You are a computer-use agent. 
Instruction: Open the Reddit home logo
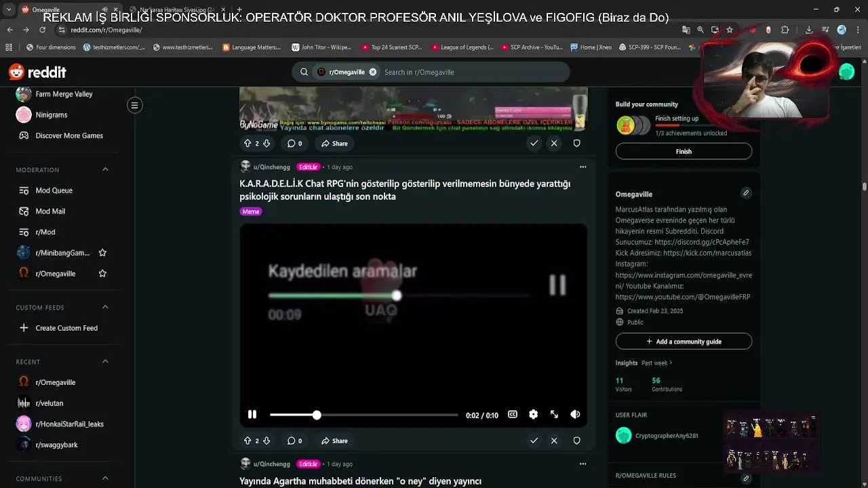pyautogui.click(x=37, y=72)
